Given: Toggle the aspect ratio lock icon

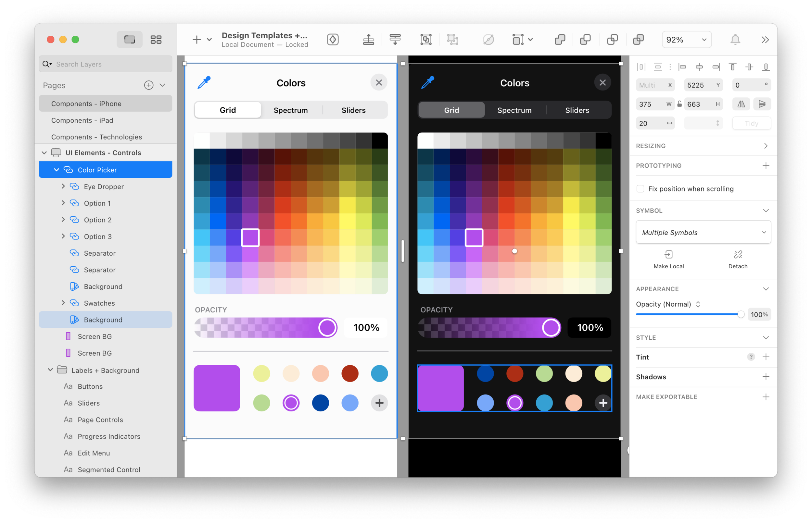Looking at the screenshot, I should click(679, 104).
